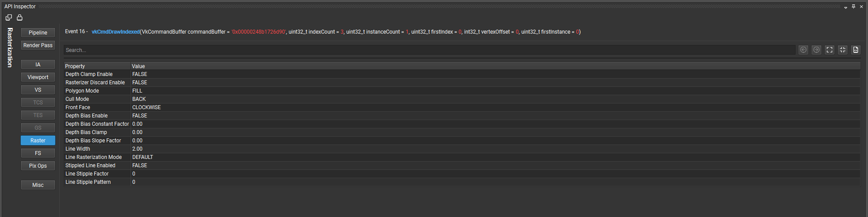Click the Search input field
The width and height of the screenshot is (868, 217).
point(428,50)
